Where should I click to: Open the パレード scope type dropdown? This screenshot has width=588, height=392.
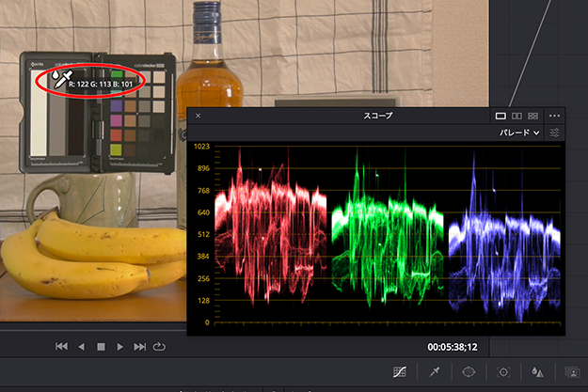coord(518,133)
